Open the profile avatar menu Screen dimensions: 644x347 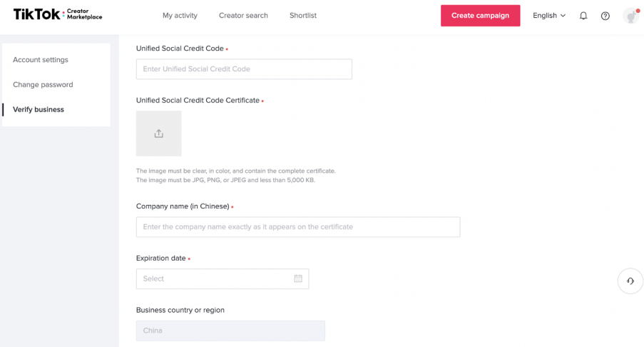click(x=630, y=16)
